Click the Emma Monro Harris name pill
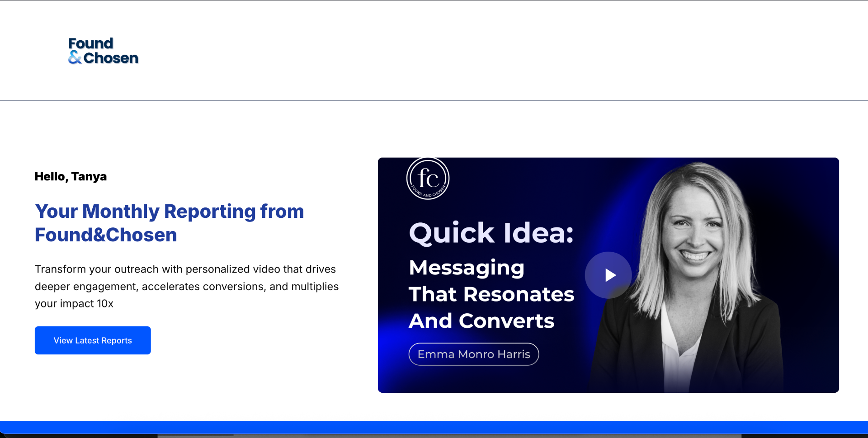This screenshot has height=438, width=868. [474, 354]
